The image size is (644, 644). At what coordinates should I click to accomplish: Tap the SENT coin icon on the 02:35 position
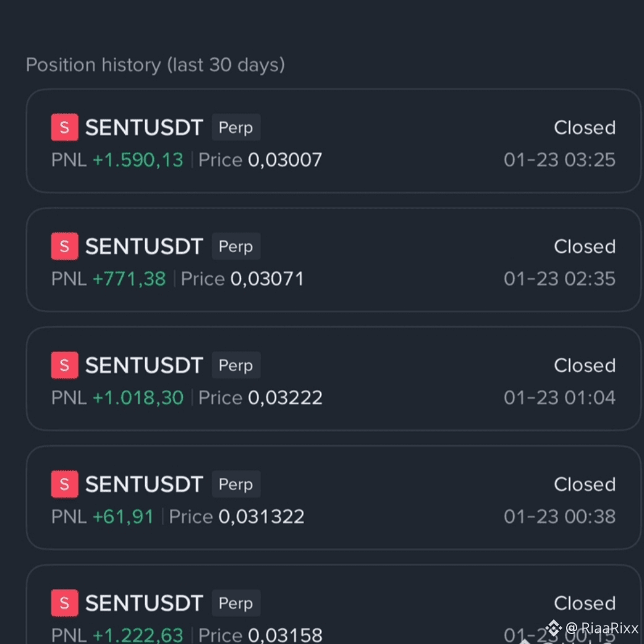(64, 246)
